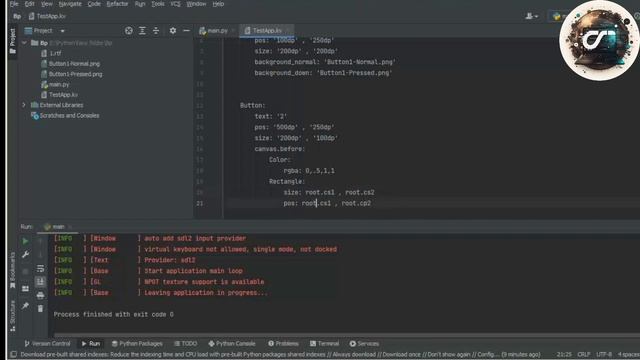Open the Tools menu
Screen dimensions: 640x360
(158, 4)
